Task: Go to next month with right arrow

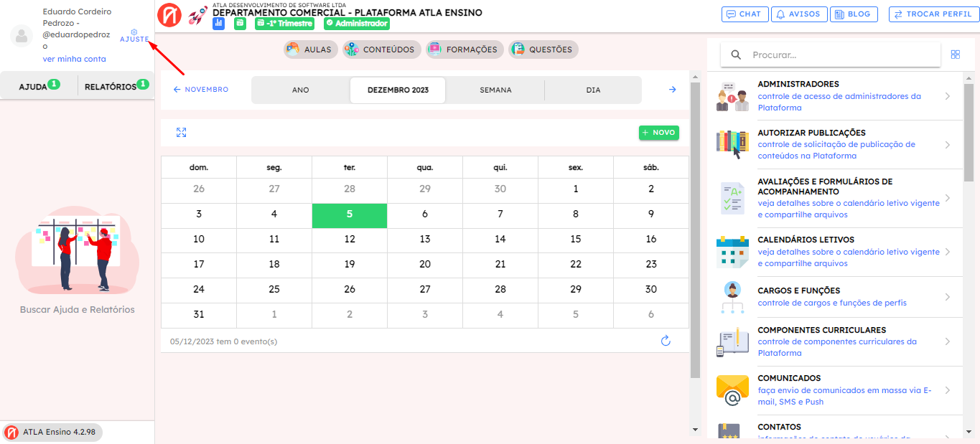Action: pos(673,90)
